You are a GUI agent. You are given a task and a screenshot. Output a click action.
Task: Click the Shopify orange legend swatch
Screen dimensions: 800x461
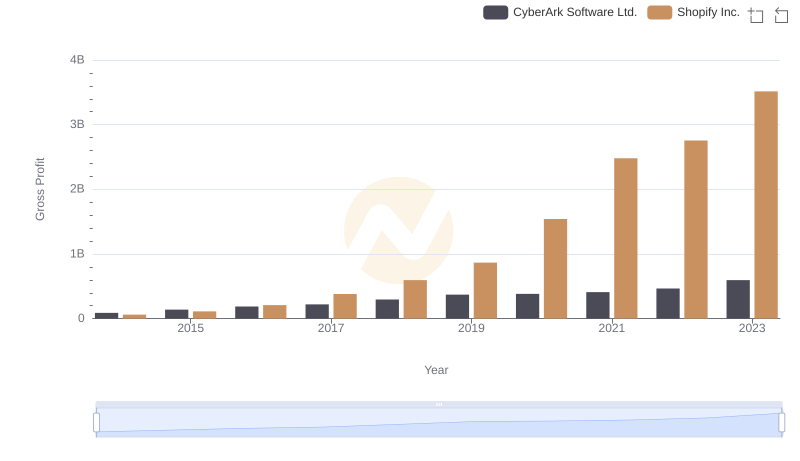660,12
